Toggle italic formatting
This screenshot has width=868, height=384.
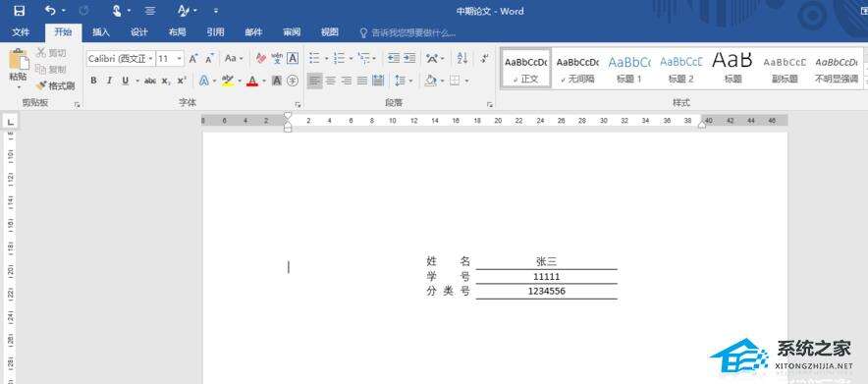click(109, 81)
